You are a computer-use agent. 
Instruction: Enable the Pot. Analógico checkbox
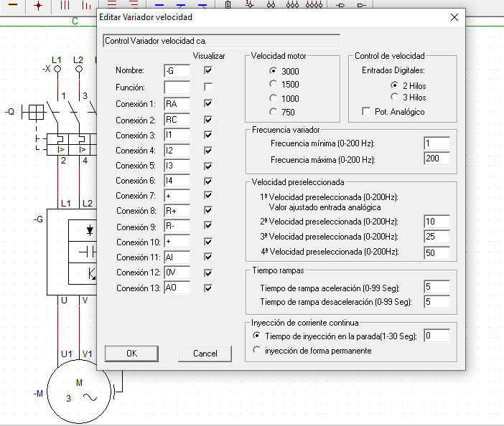pyautogui.click(x=367, y=112)
